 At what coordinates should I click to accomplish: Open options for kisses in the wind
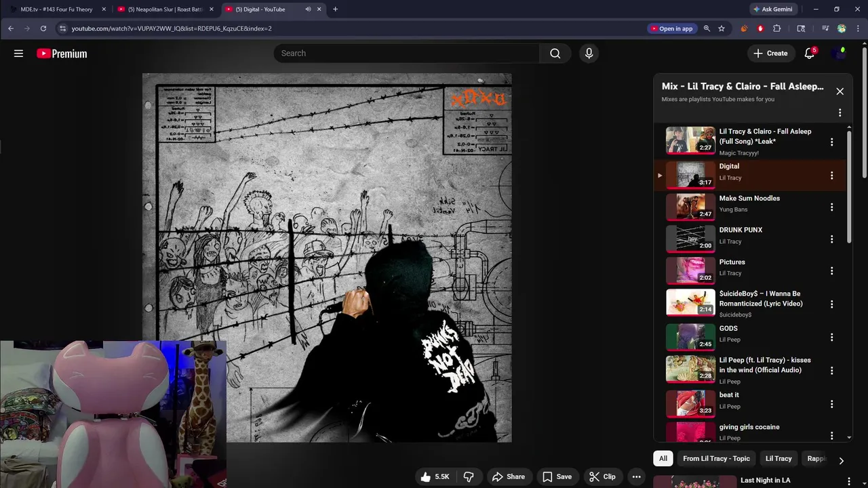(831, 371)
